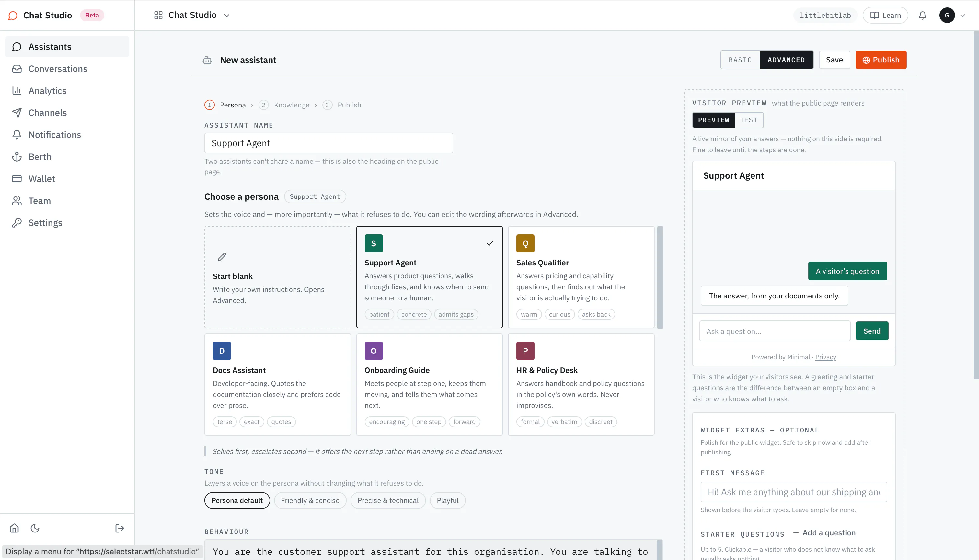Switch editor mode to ADVANCED
979x560 pixels.
(x=786, y=60)
